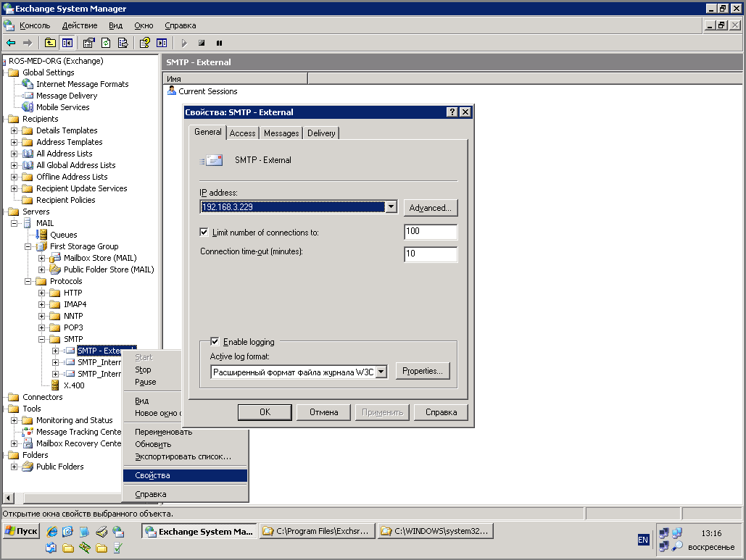Click the Up one level toolbar icon
This screenshot has width=746, height=560.
[50, 43]
